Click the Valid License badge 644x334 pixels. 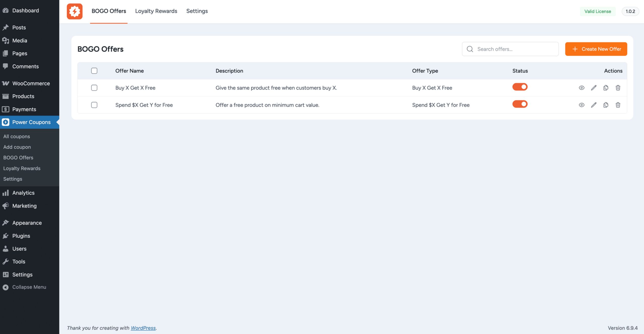[597, 11]
